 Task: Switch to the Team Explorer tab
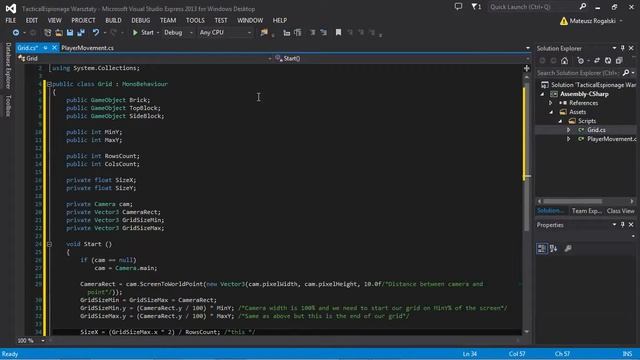tap(586, 211)
